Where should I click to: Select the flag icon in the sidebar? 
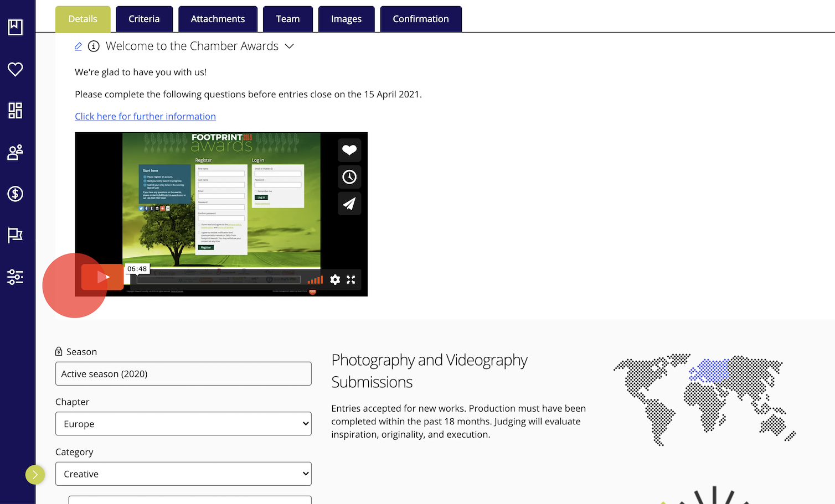pos(15,235)
